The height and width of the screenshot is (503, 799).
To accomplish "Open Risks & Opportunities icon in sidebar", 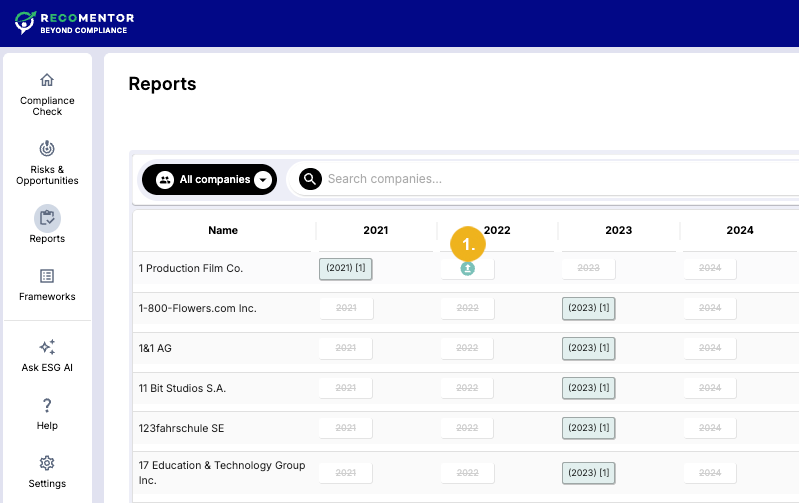I will (47, 148).
